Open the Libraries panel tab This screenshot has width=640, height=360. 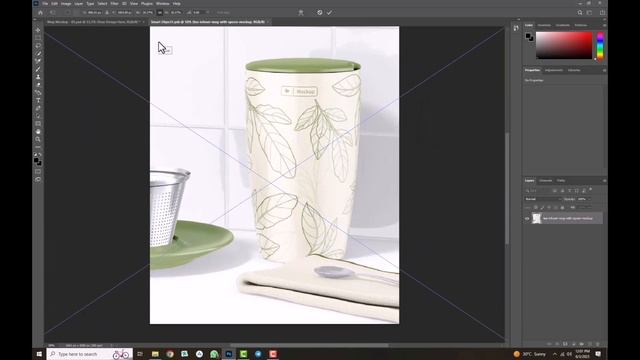click(574, 70)
